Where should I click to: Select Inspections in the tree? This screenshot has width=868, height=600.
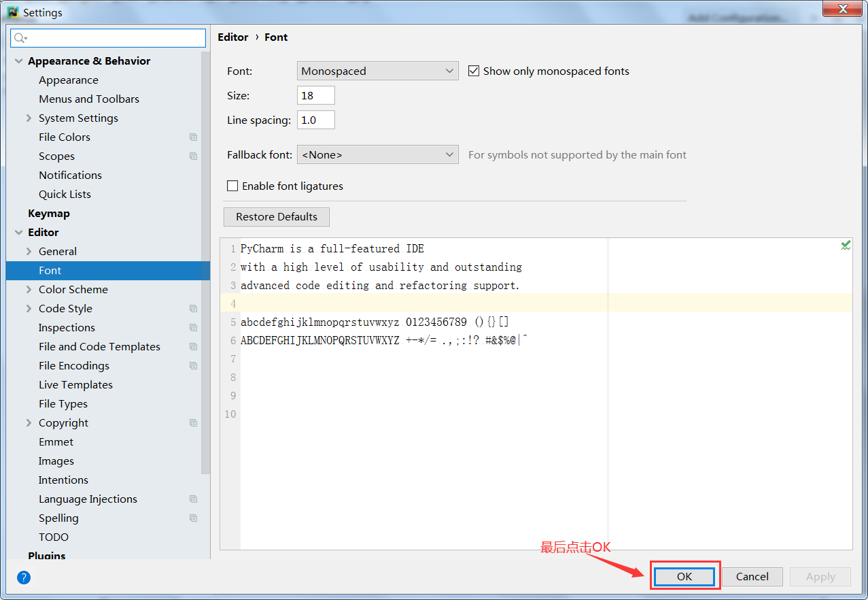tap(67, 327)
